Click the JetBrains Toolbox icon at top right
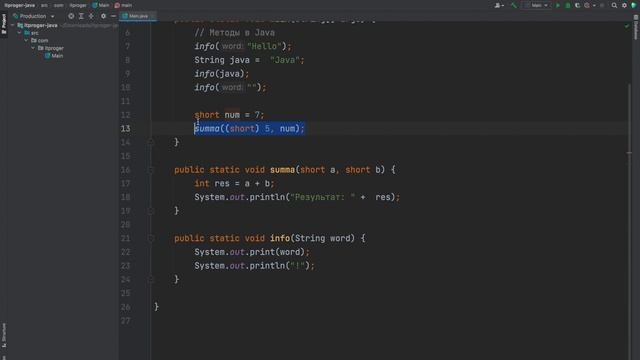This screenshot has height=360, width=640. [x=634, y=5]
